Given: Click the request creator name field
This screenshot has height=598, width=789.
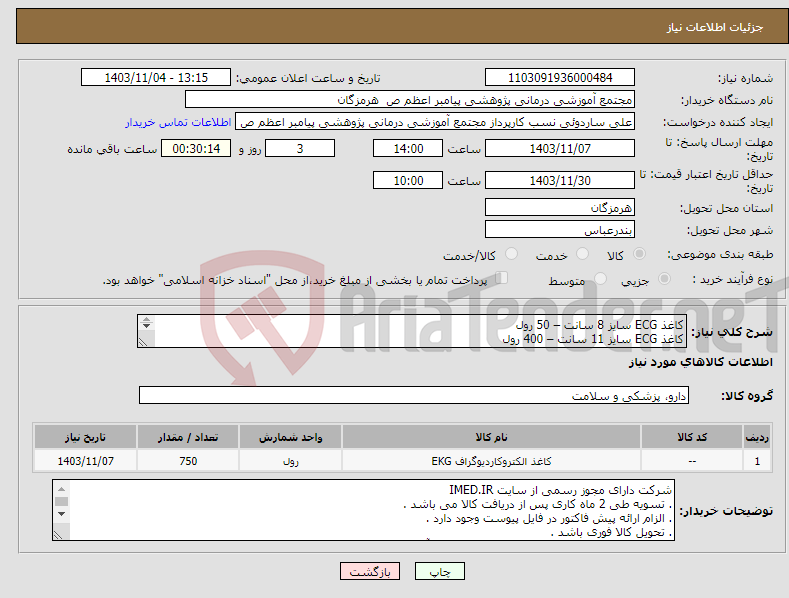Looking at the screenshot, I should coord(435,122).
